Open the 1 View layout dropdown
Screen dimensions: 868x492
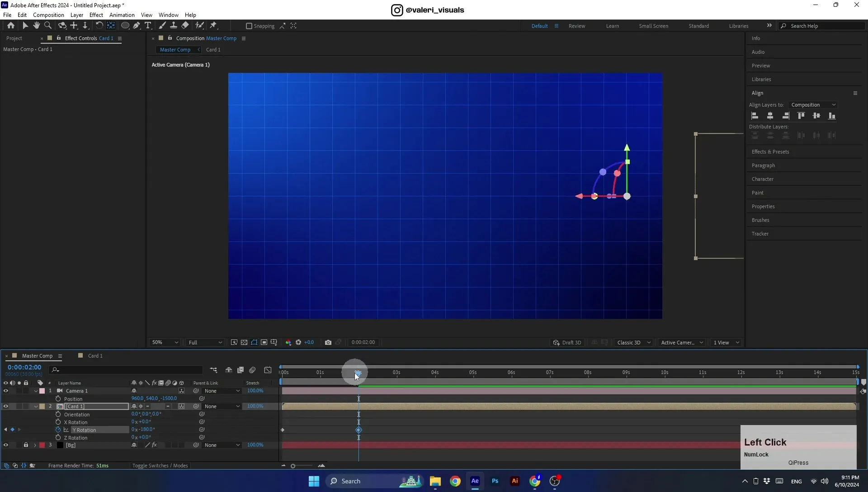726,342
